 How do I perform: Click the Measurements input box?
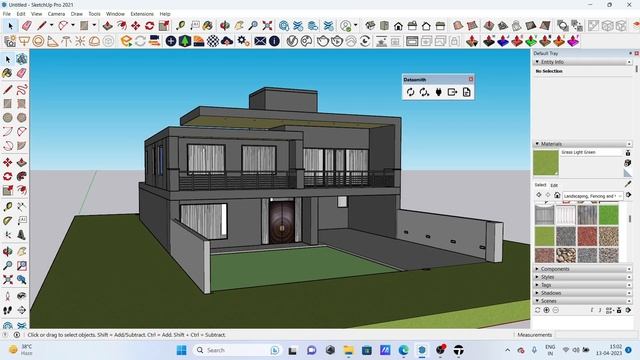point(596,335)
